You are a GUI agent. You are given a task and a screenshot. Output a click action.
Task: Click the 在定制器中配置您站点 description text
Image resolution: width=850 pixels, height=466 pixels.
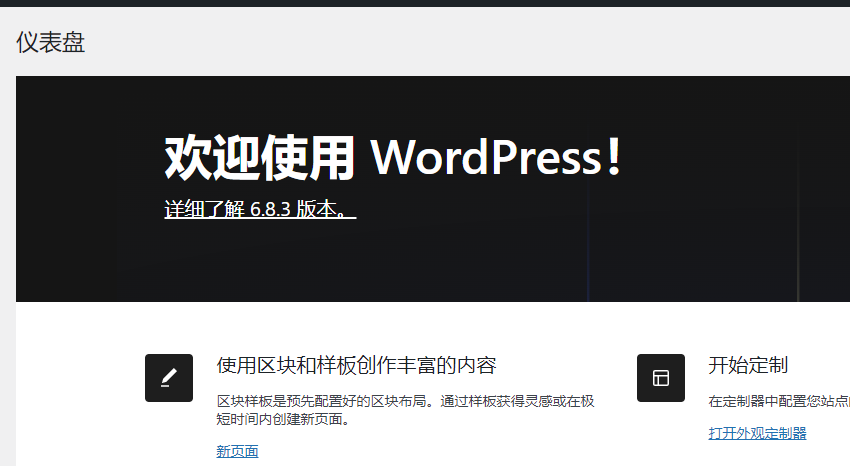(778, 401)
